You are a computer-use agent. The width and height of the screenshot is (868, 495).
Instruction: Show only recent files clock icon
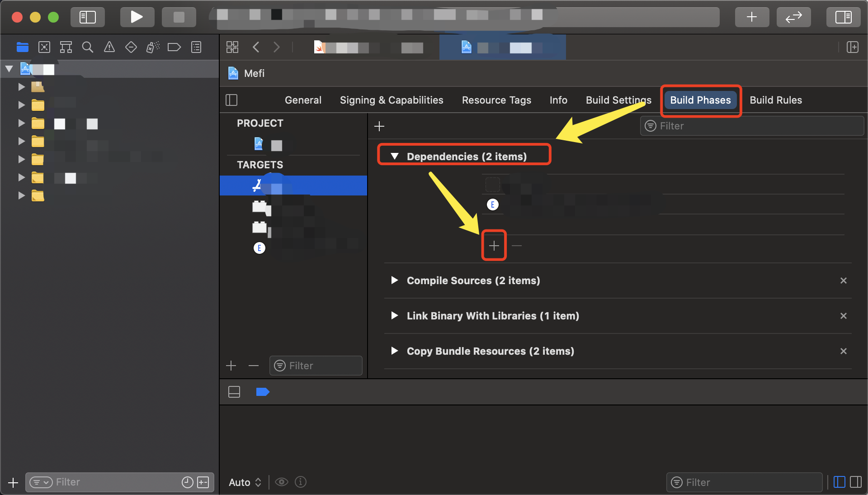tap(187, 482)
